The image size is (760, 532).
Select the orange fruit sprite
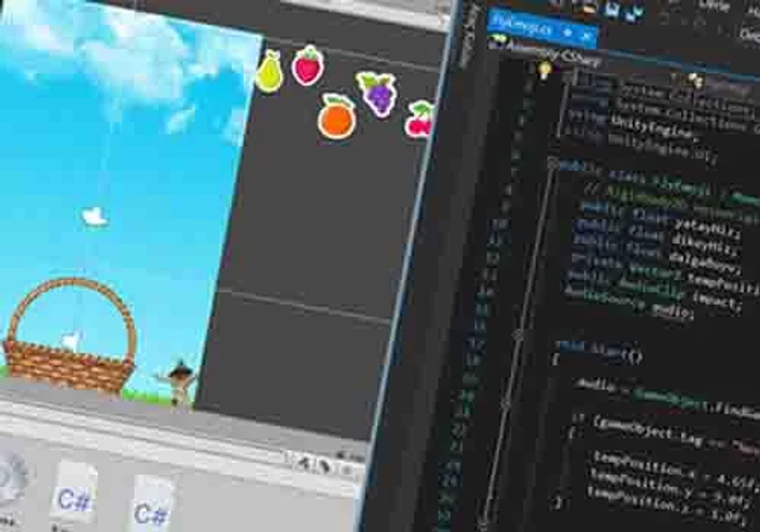click(337, 117)
